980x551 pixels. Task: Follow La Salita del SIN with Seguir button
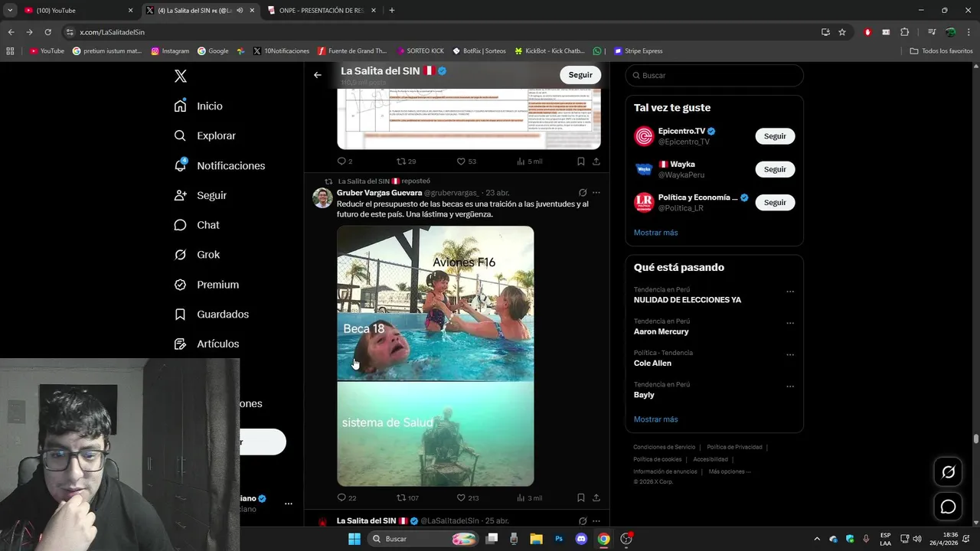click(580, 75)
